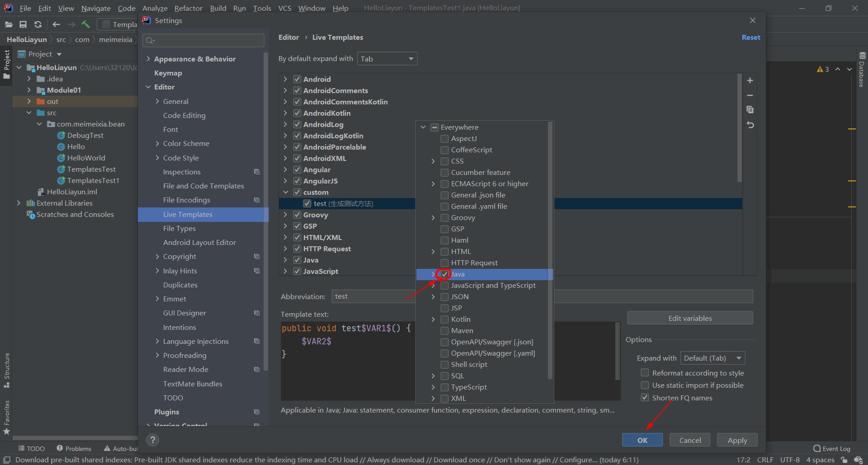Collapse the Editor settings section
Viewport: 868px width, 465px height.
148,87
